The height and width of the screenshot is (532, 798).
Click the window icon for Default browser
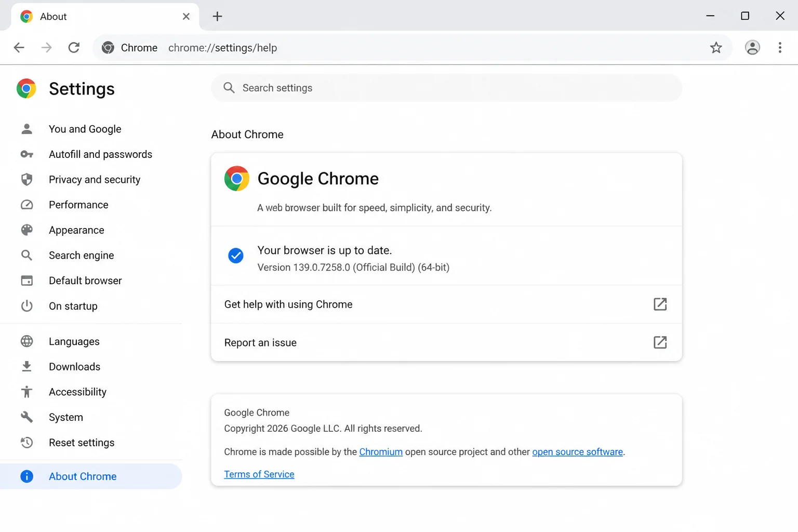[x=26, y=281]
